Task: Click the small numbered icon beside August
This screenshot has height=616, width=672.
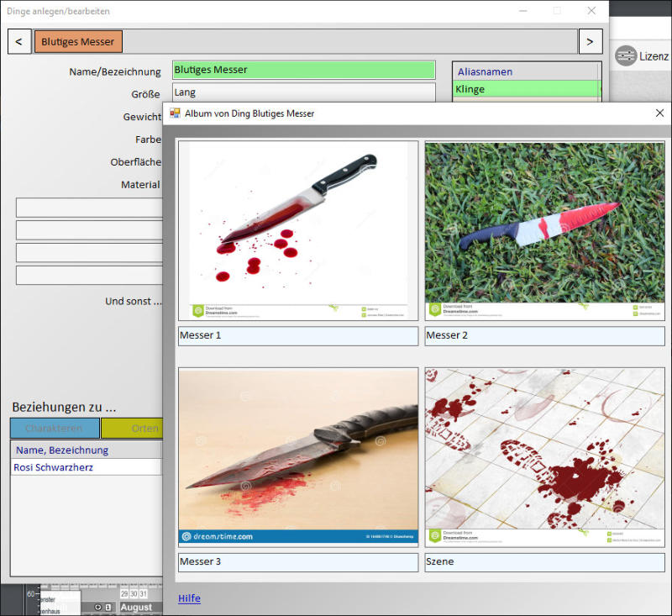Action: tap(108, 607)
